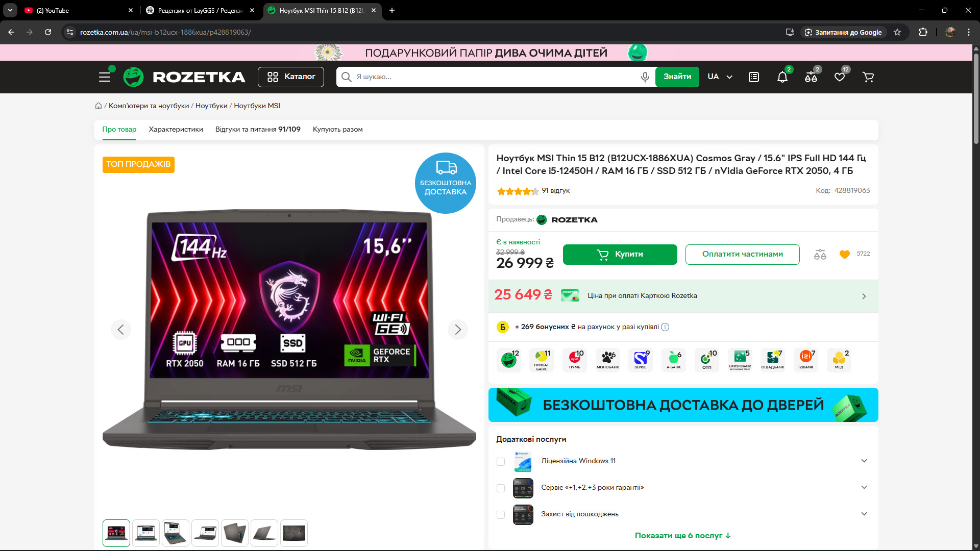Open the shopping cart icon
The width and height of the screenshot is (980, 551).
868,77
